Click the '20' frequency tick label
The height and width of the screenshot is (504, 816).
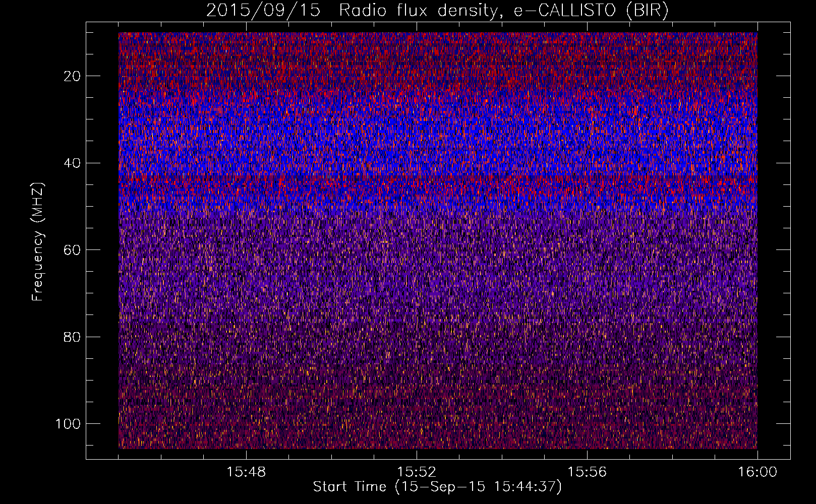(73, 76)
